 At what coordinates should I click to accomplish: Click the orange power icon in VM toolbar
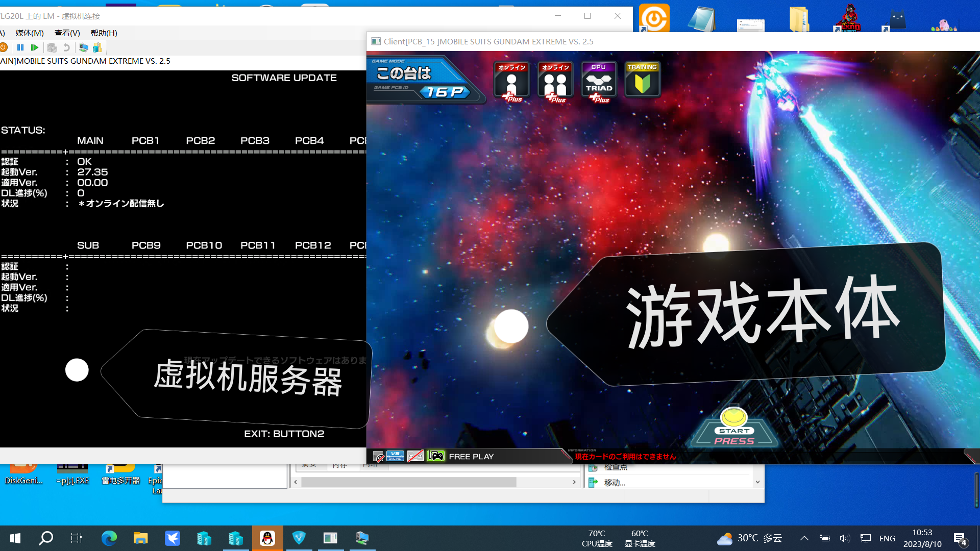[4, 47]
